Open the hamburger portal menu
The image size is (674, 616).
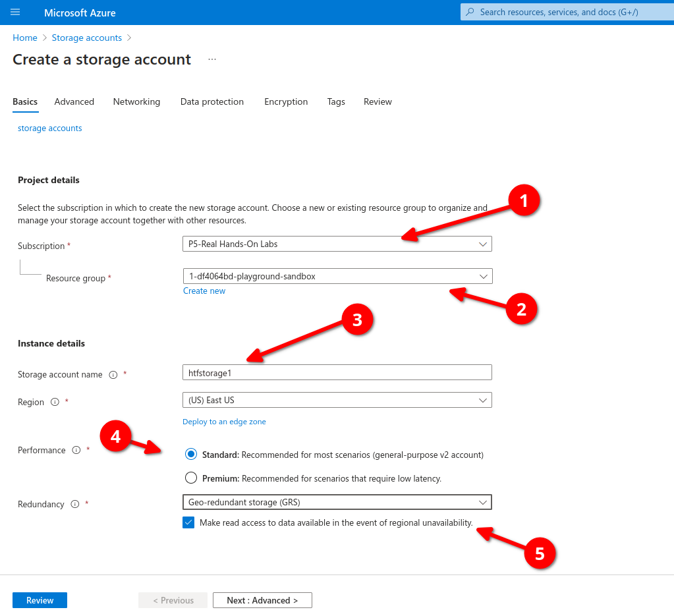tap(15, 13)
